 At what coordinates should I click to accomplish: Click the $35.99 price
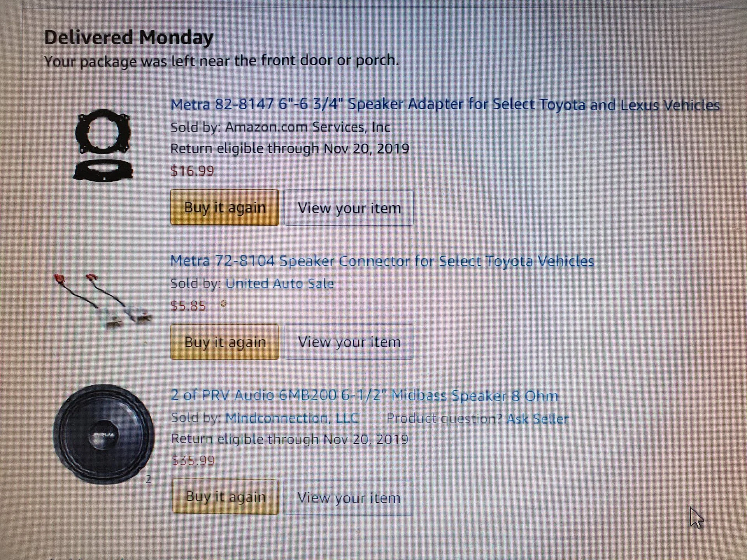point(193,461)
